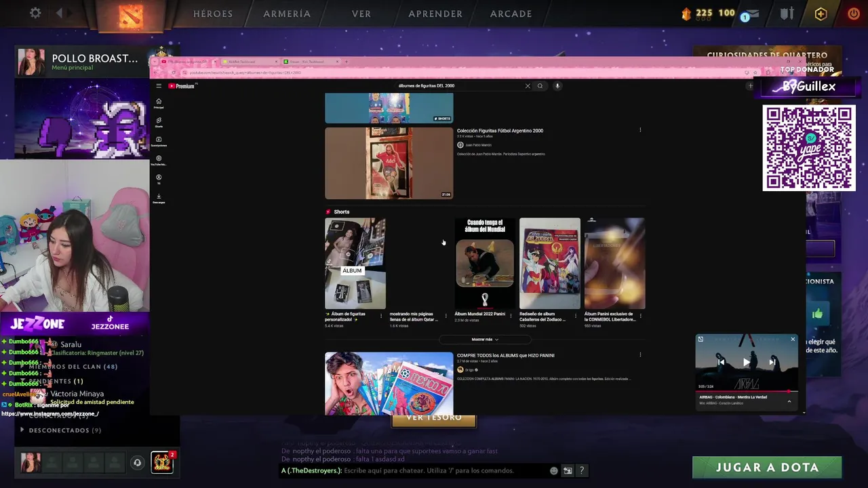Open the ARMERÍA tab

pyautogui.click(x=287, y=14)
